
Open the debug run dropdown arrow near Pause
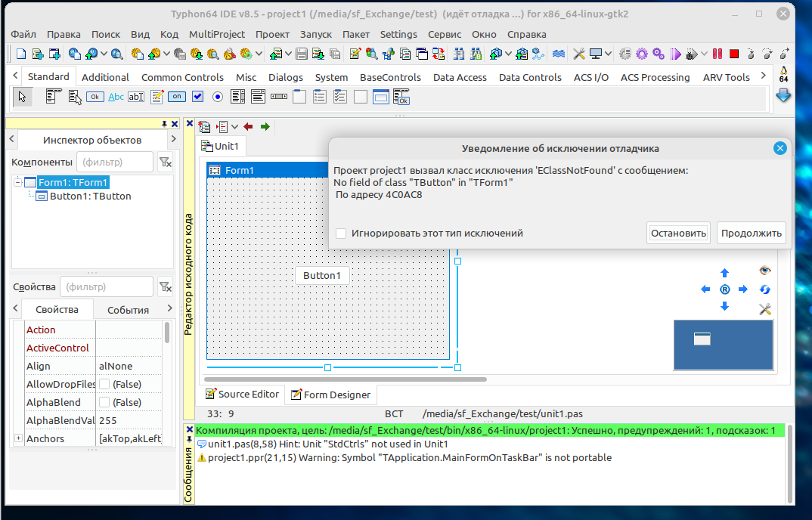coord(704,54)
